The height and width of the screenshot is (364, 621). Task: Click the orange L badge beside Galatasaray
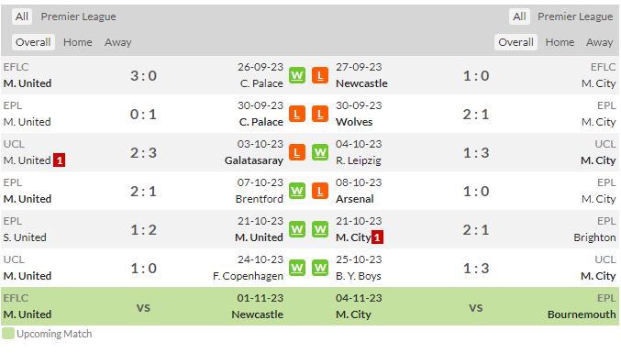coord(297,152)
